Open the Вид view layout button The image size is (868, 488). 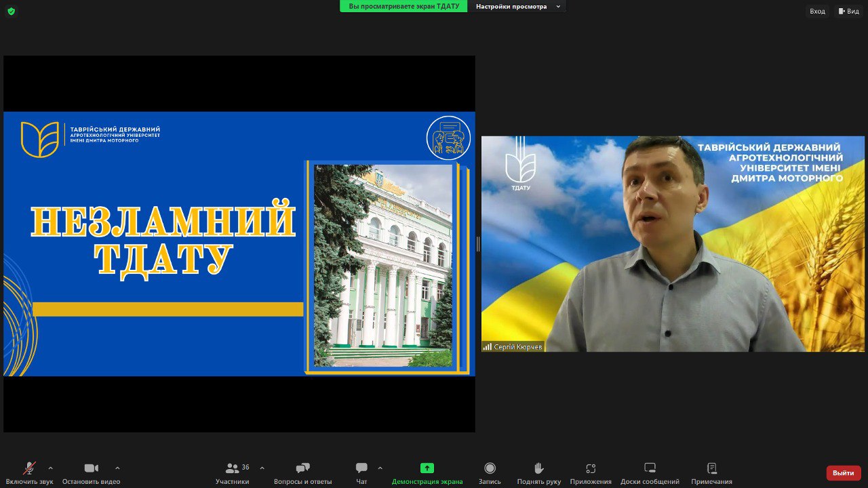(848, 11)
